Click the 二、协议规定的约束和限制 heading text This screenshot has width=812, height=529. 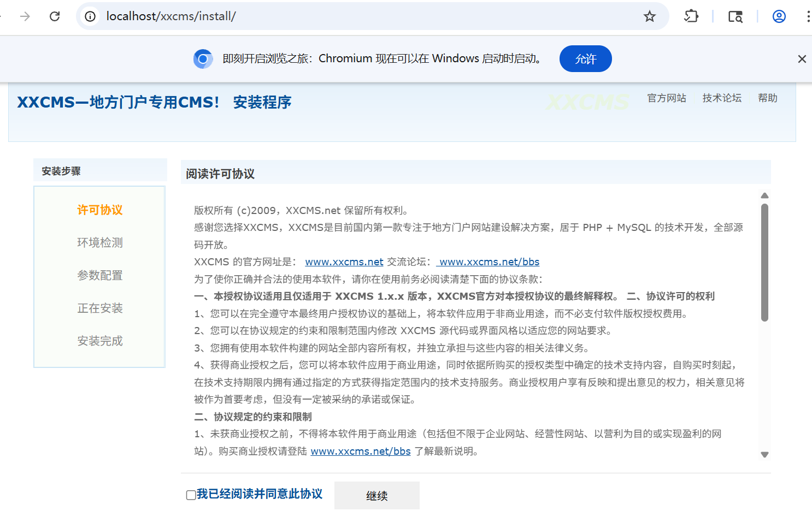pos(253,417)
